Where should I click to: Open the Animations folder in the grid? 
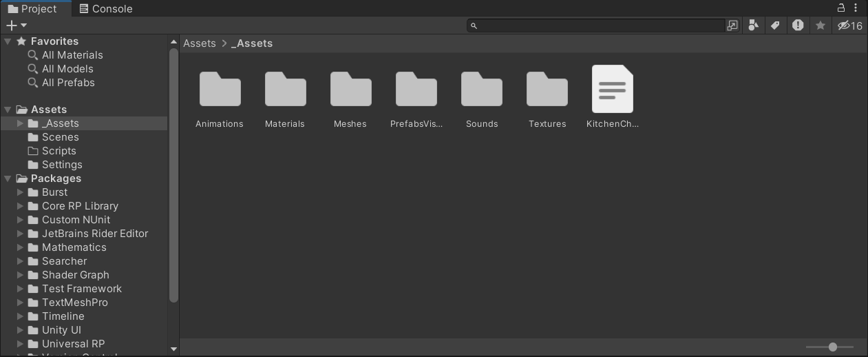(220, 90)
